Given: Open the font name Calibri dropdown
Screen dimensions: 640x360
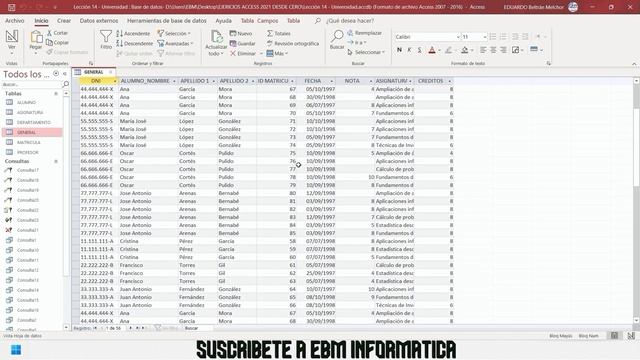Looking at the screenshot, I should coord(458,37).
